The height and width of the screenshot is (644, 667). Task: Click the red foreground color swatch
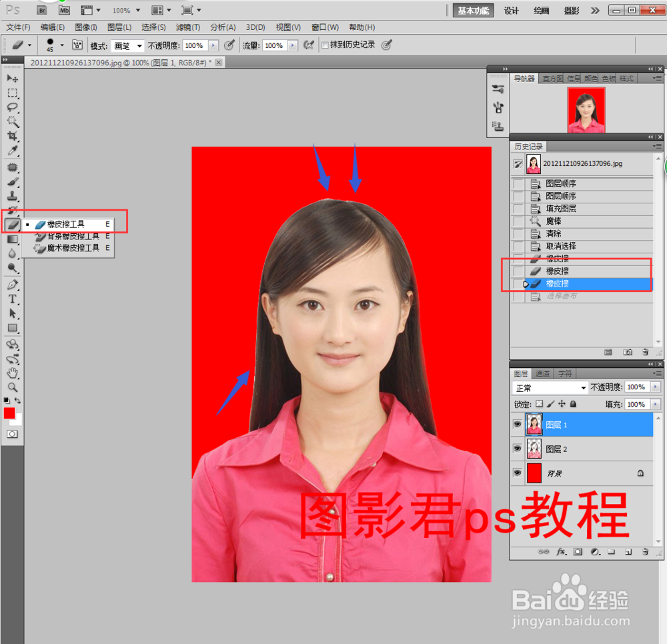(9, 413)
